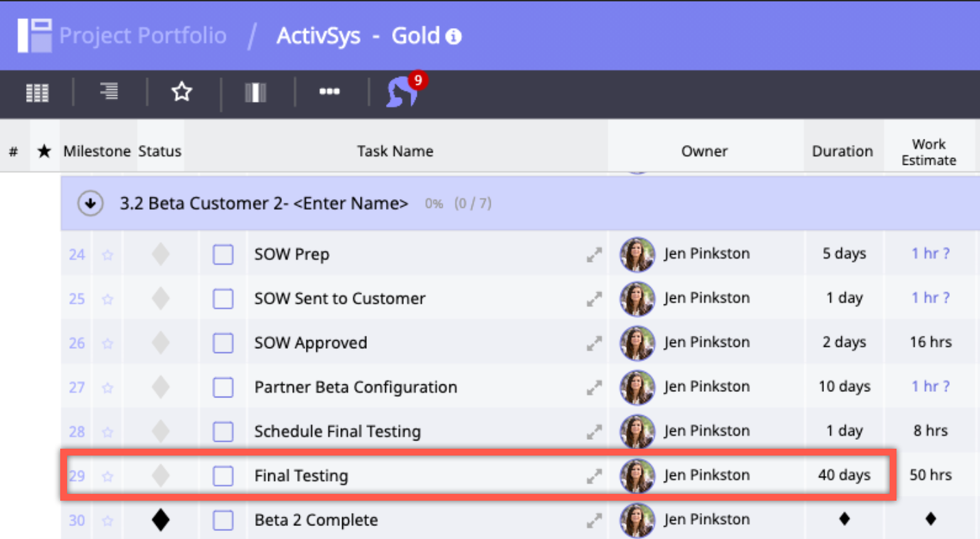Toggle the milestone diamond for Schedule Final Testing
Viewport: 980px width, 539px height.
[x=160, y=432]
